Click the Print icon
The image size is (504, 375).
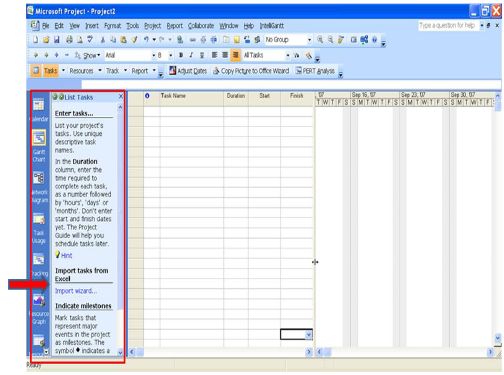tap(69, 40)
